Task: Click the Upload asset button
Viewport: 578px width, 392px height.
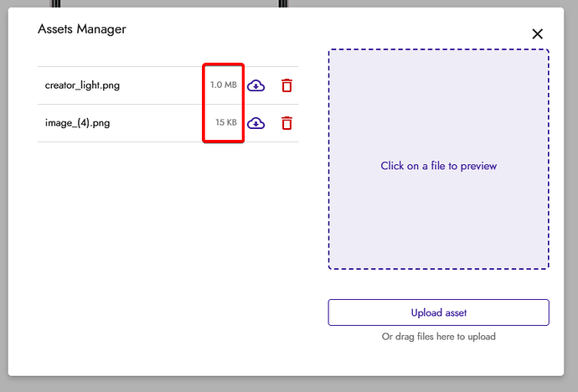Action: (439, 312)
